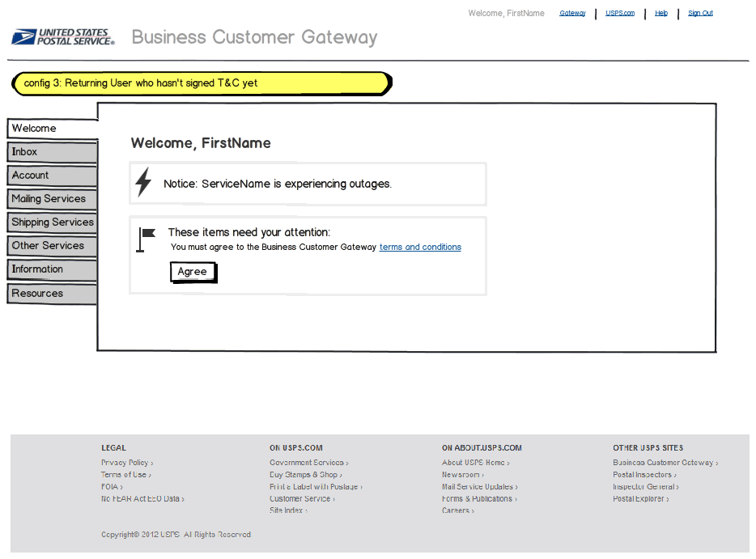Open the Customer Service footer link
Viewport: 756px width, 559px height.
(302, 499)
